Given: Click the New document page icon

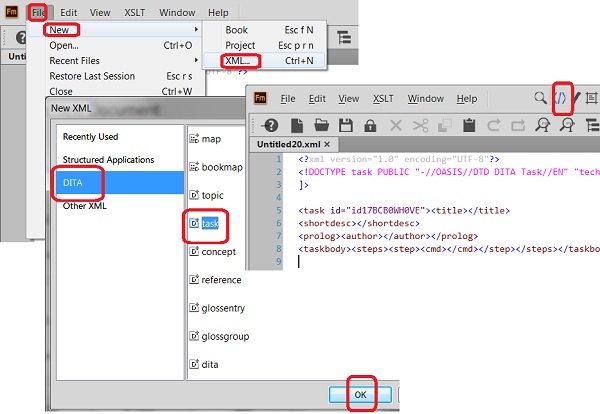Looking at the screenshot, I should (297, 125).
